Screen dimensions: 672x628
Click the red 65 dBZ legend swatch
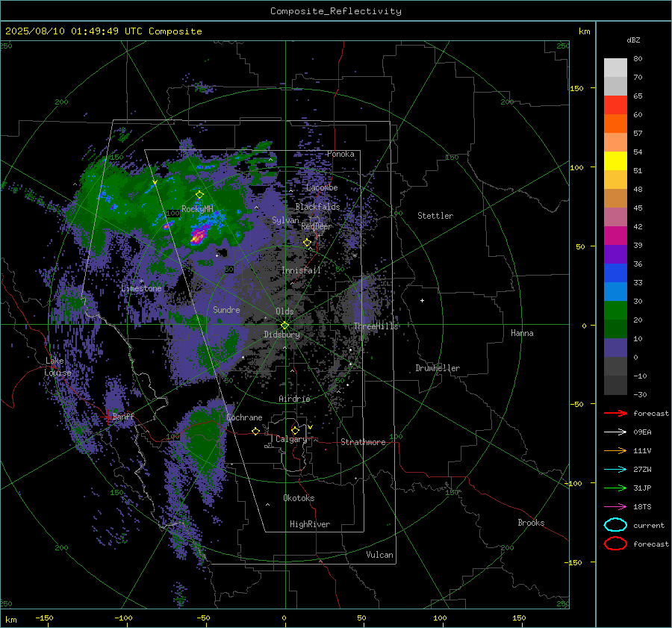pos(615,105)
